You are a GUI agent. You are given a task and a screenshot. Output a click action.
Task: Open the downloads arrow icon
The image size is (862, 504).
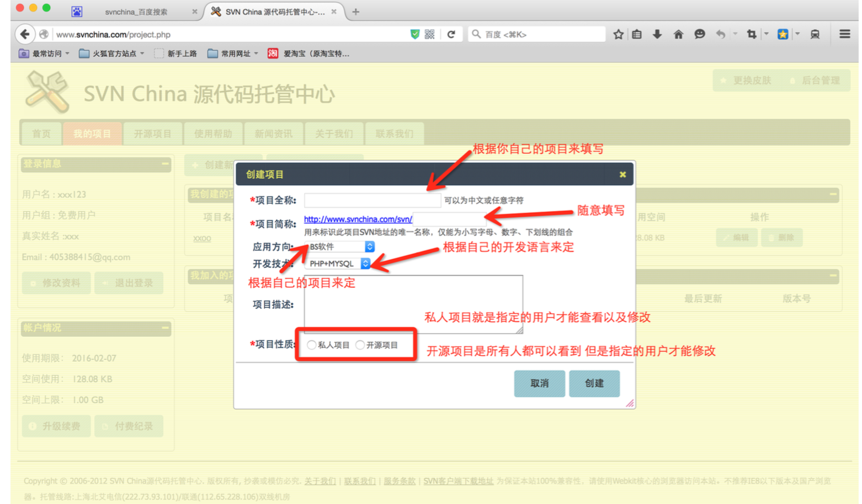point(657,34)
